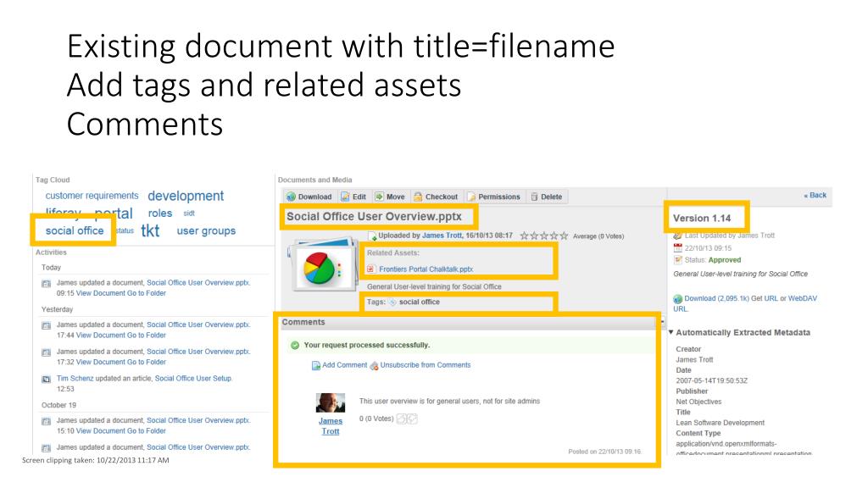
Task: Click the Version 1.14 heading
Action: (701, 218)
